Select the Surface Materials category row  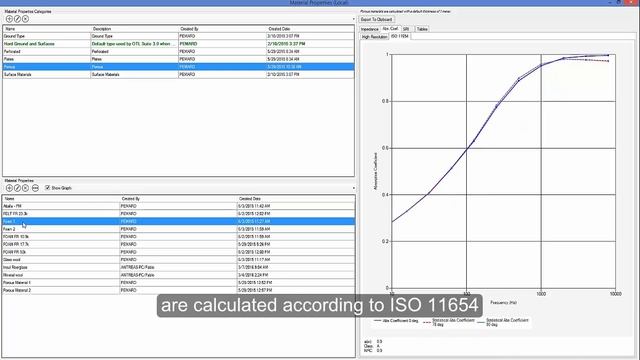[x=178, y=74]
